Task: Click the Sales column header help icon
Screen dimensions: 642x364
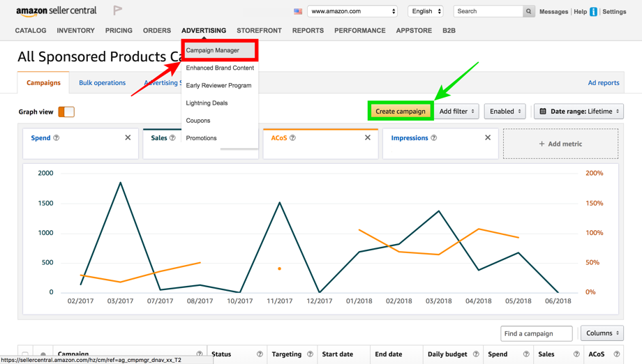Action: [x=576, y=354]
